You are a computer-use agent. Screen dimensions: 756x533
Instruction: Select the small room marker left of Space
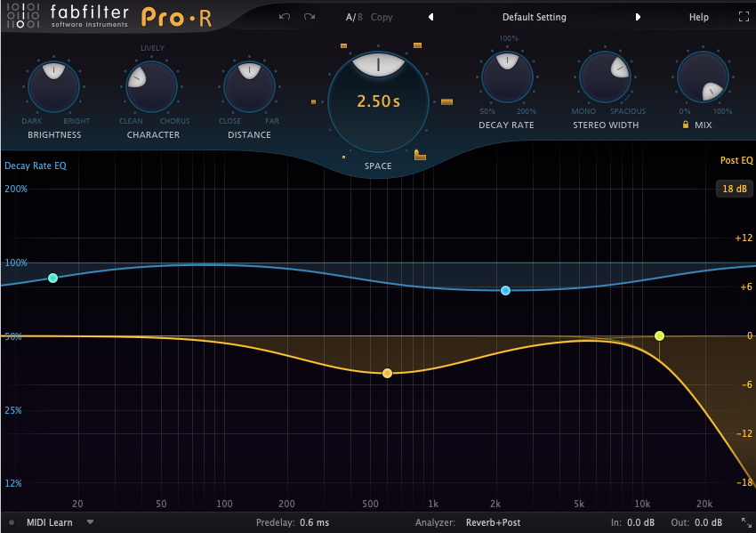point(313,101)
